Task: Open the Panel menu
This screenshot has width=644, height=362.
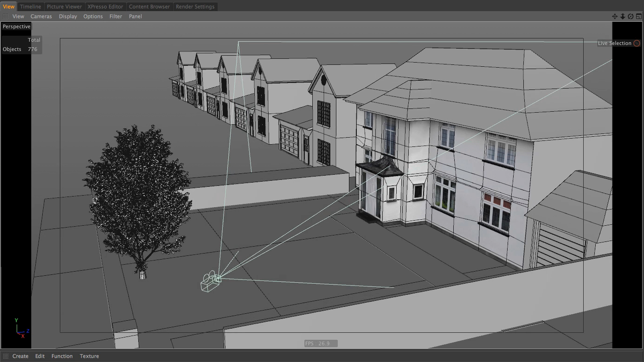Action: click(135, 16)
